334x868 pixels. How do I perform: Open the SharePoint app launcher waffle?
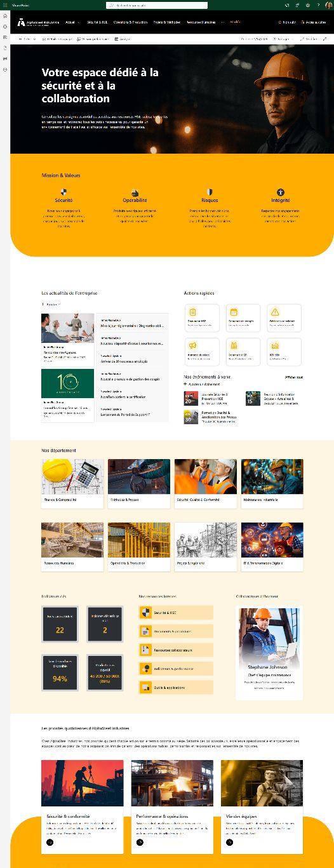pos(4,5)
